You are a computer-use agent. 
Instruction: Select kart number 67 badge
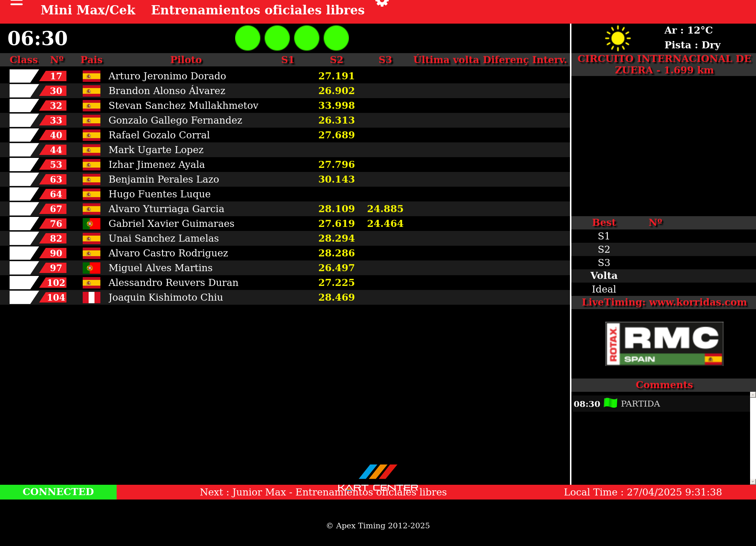click(x=56, y=209)
